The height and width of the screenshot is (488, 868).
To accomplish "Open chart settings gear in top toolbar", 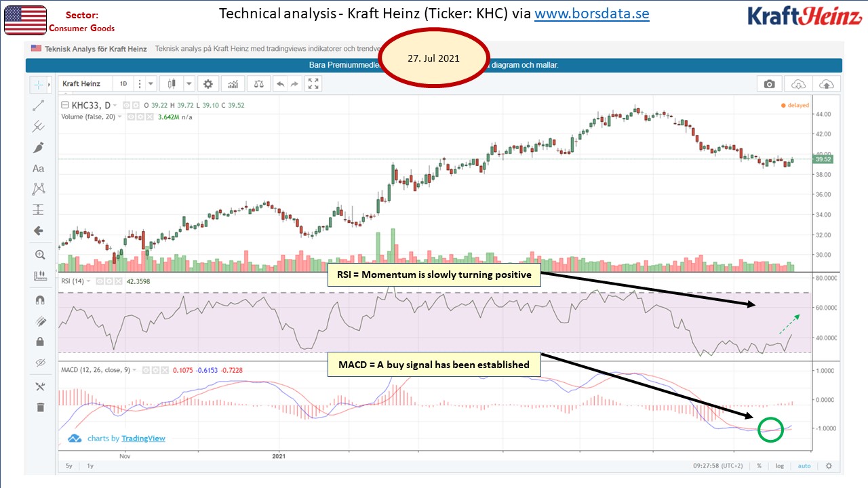I will click(x=208, y=84).
